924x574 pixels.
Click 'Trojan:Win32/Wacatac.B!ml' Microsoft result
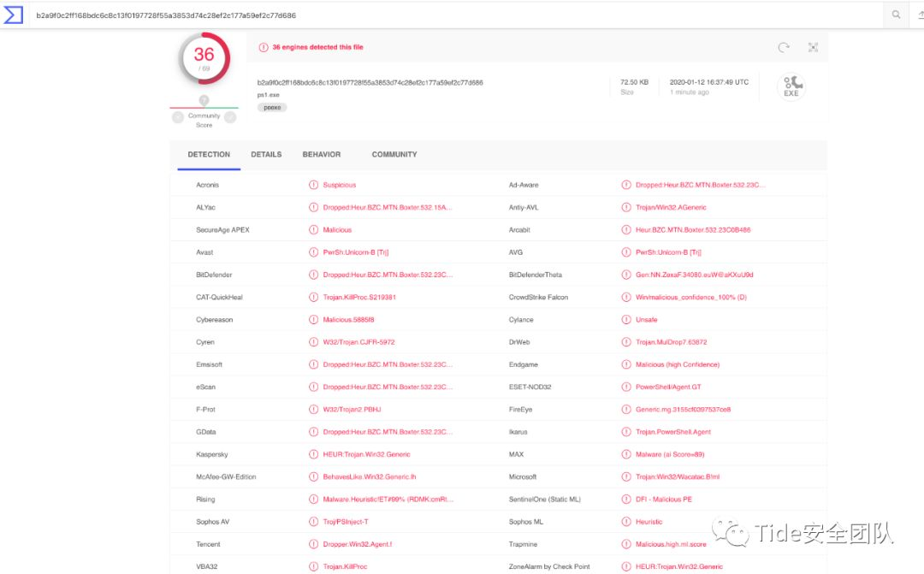point(677,476)
